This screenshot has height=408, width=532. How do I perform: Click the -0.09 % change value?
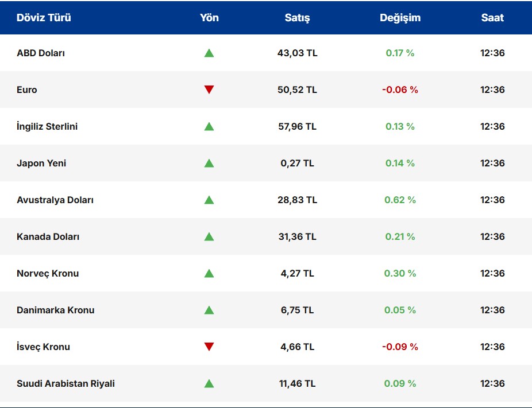tap(400, 347)
